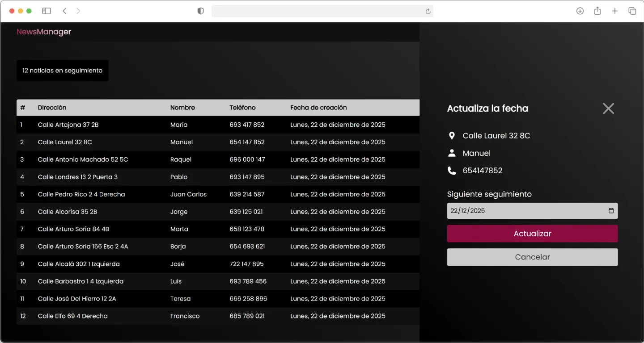Click the location pin icon beside Calle Laurel

[452, 136]
